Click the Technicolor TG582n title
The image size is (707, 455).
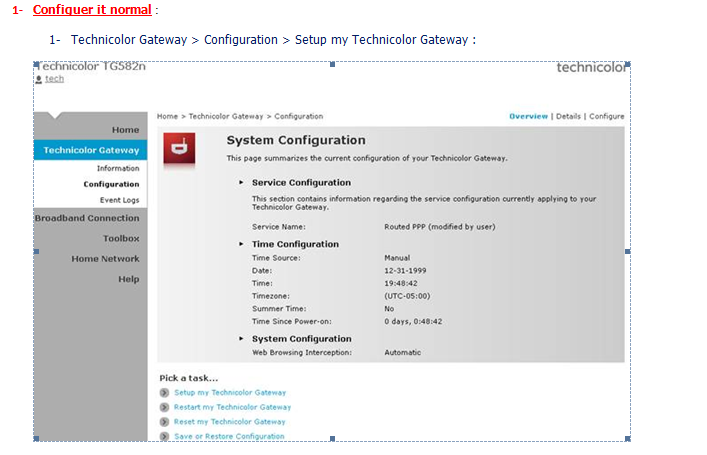tap(91, 66)
